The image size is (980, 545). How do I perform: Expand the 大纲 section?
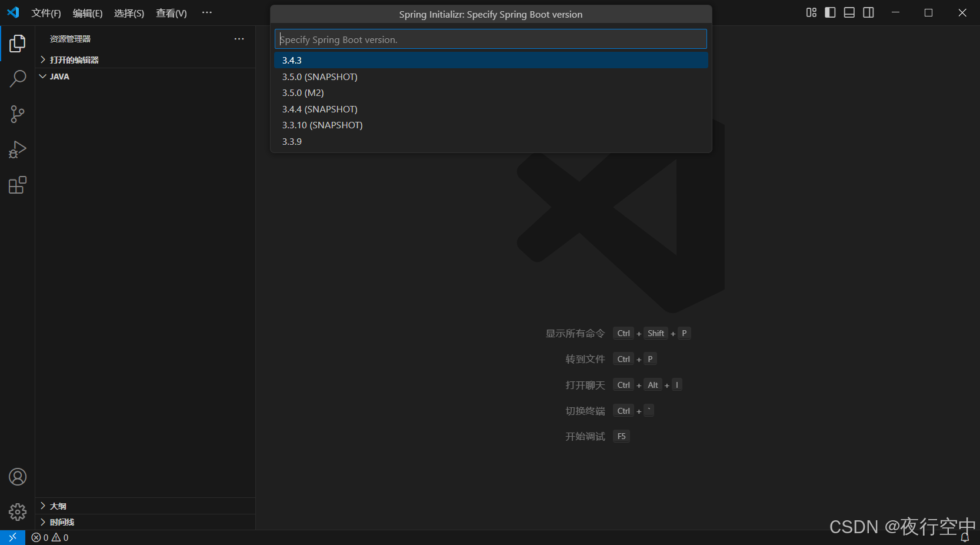click(145, 506)
